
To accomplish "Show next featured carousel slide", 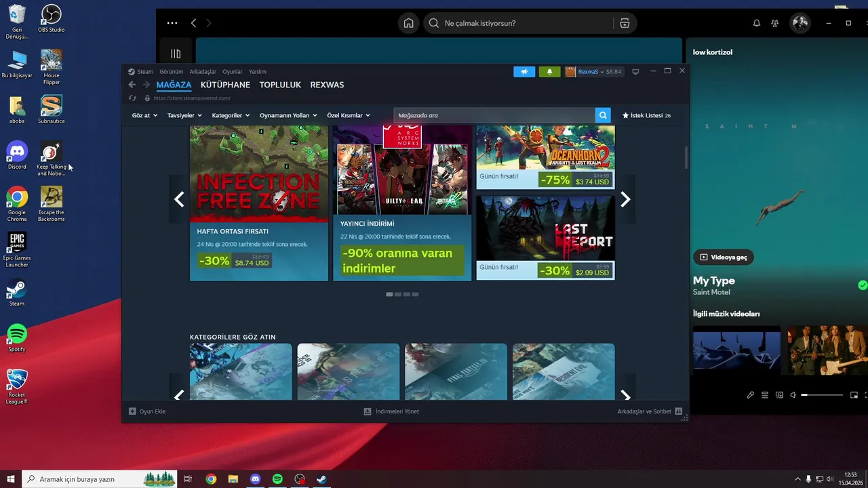I will [x=625, y=199].
